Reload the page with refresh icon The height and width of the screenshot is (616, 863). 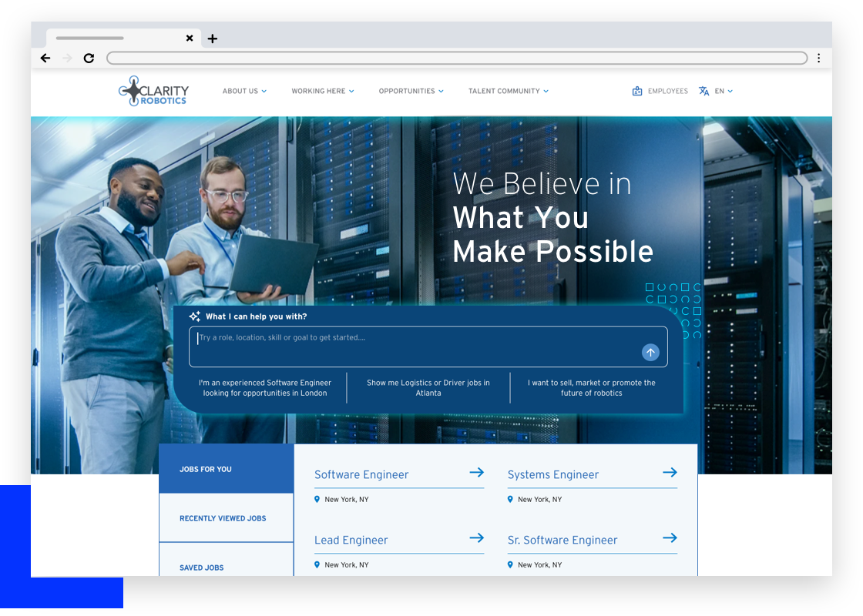tap(89, 58)
